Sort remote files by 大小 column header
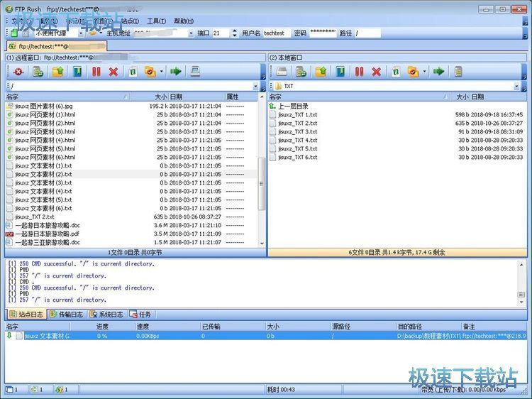This screenshot has height=399, width=532. point(150,97)
